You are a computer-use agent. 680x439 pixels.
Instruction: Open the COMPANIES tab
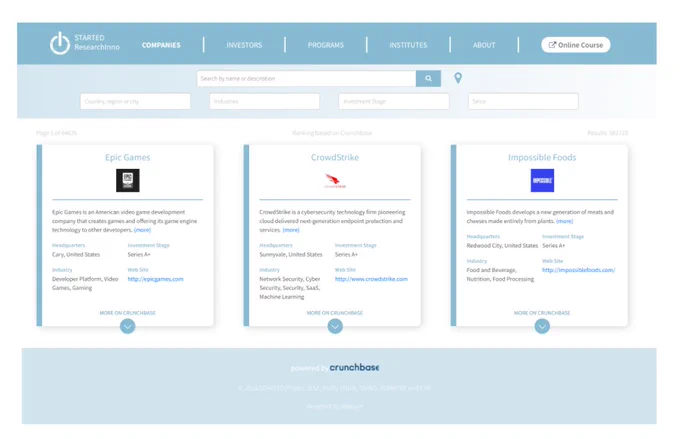click(x=161, y=45)
